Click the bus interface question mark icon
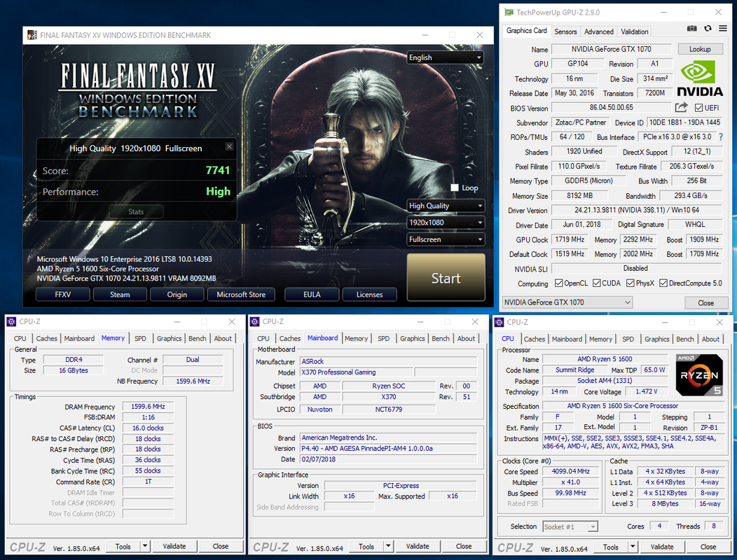 pyautogui.click(x=721, y=136)
